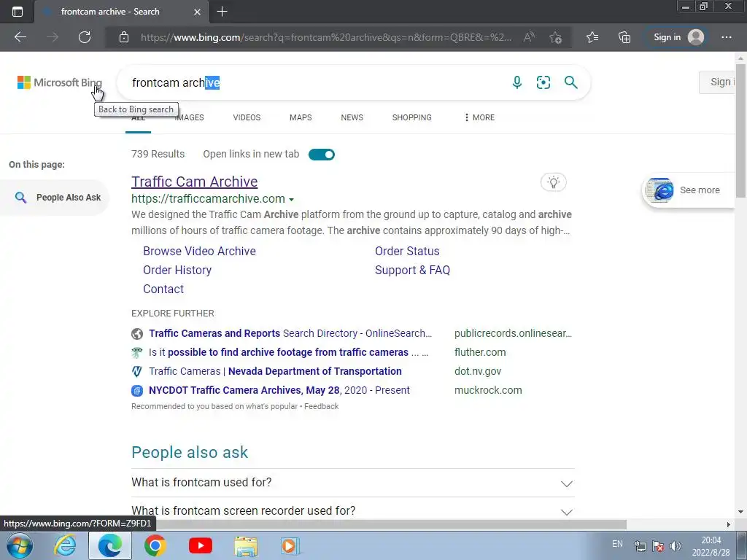Click the lightbulb insights icon
The image size is (747, 560).
553,182
